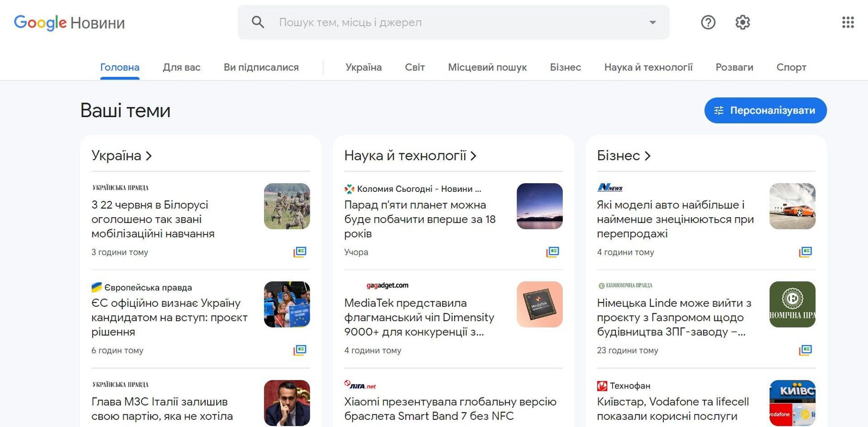The height and width of the screenshot is (427, 868).
Task: Open Київстар, Vodafone та lifecell article
Action: [673, 409]
